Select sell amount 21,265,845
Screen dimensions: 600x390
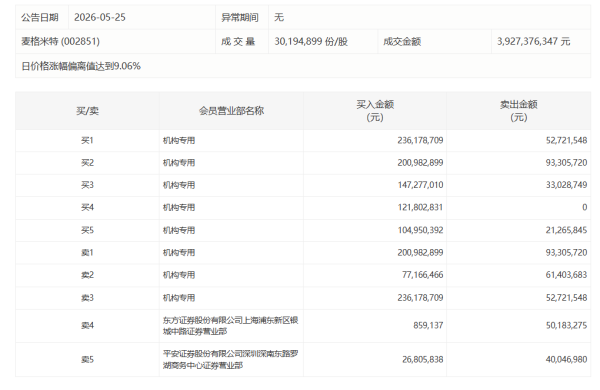tap(566, 230)
